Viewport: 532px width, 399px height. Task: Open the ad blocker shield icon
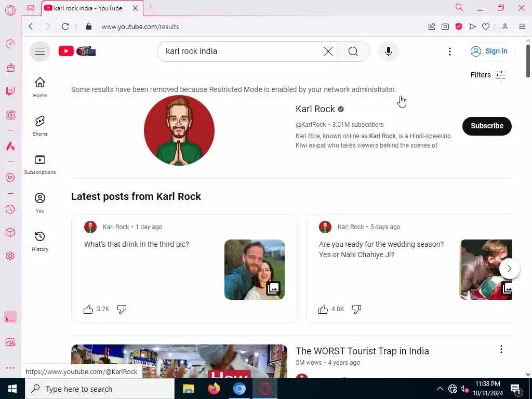coord(459,26)
